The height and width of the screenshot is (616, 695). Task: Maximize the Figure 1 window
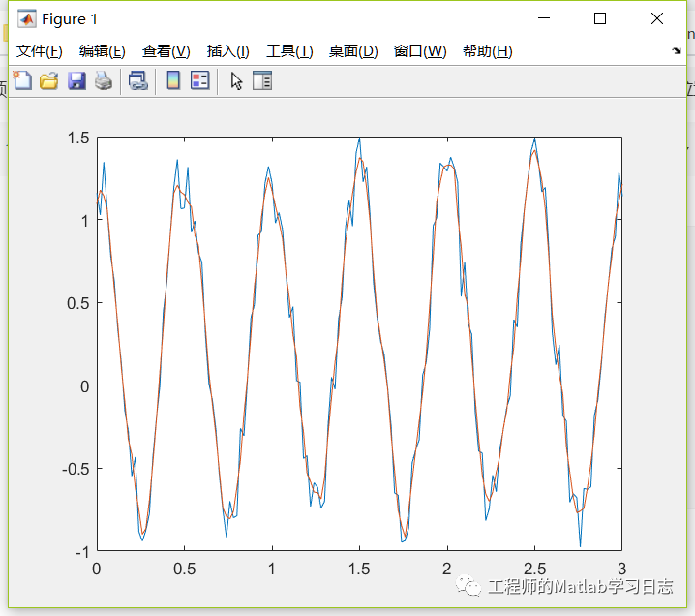pos(600,18)
